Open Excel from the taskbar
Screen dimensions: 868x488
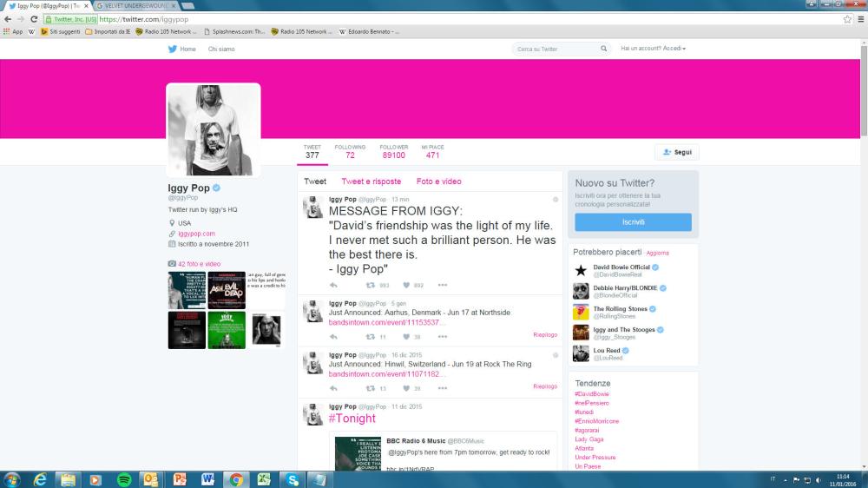click(x=264, y=479)
